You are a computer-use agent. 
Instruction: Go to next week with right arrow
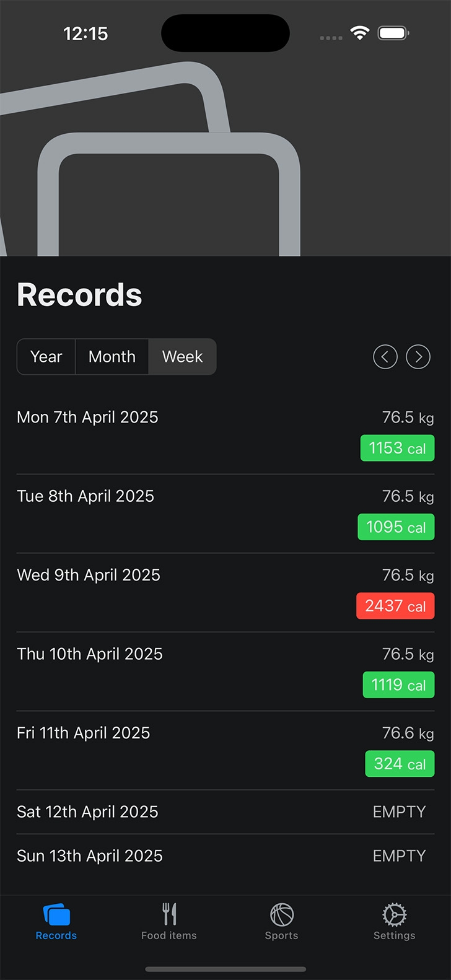(x=418, y=357)
